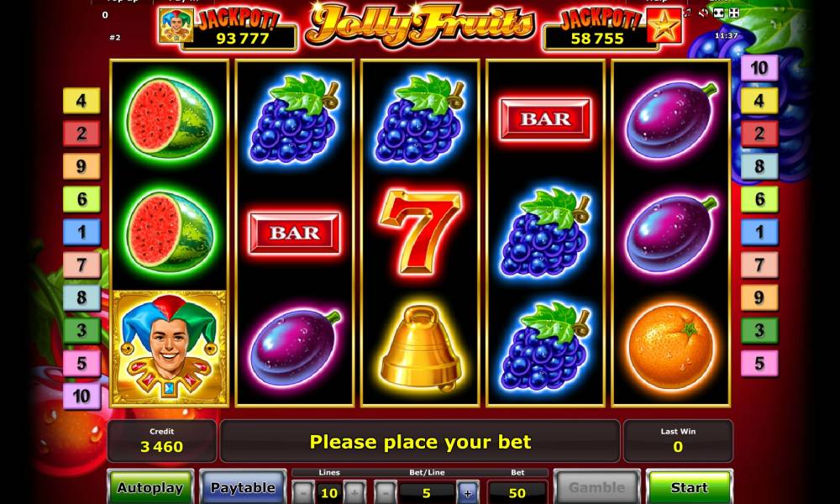Switch to fullscreen with the four-arrows icon
The height and width of the screenshot is (504, 840).
pyautogui.click(x=734, y=13)
